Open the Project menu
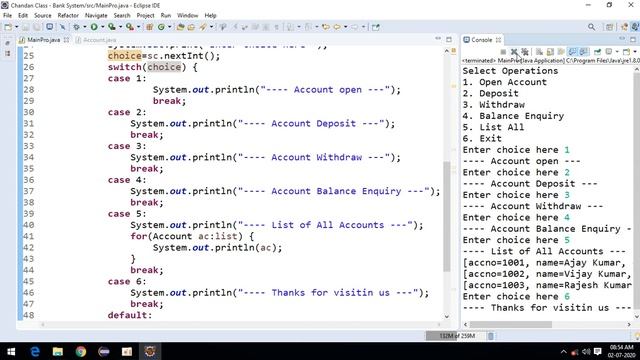This screenshot has width=640, height=360. (145, 16)
